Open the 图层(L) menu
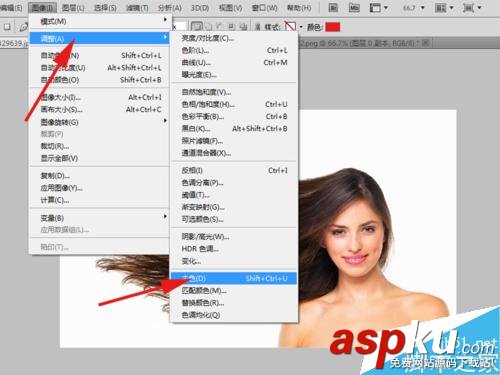The height and width of the screenshot is (375, 500). pyautogui.click(x=73, y=8)
